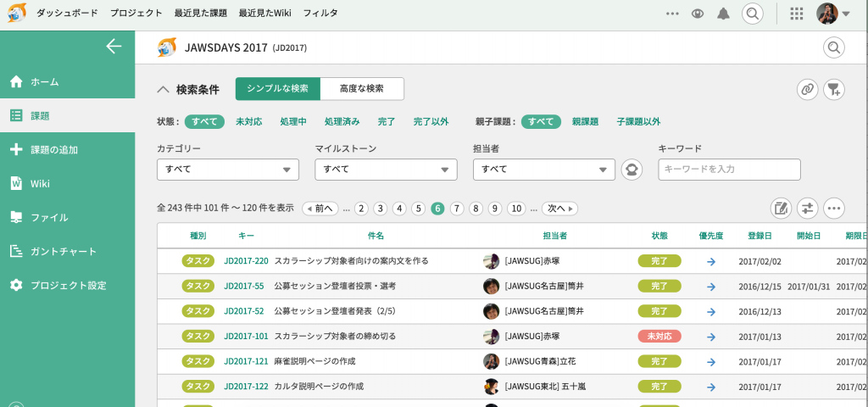Jump to page 5
This screenshot has height=407, width=868.
419,209
